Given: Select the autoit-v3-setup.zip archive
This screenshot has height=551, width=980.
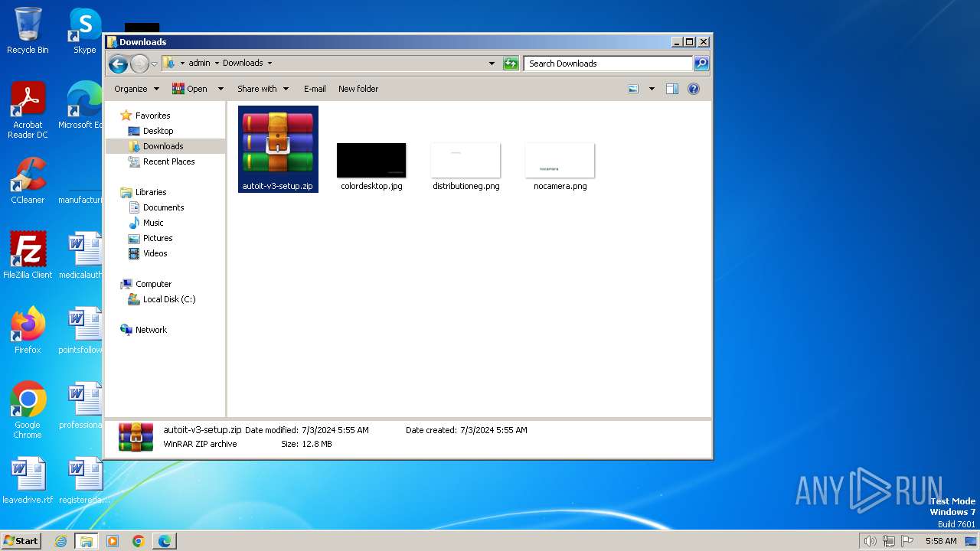Looking at the screenshot, I should click(278, 149).
